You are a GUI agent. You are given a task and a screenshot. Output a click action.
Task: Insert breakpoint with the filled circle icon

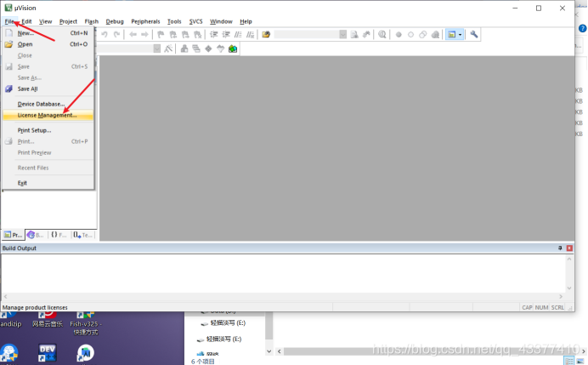click(x=399, y=35)
